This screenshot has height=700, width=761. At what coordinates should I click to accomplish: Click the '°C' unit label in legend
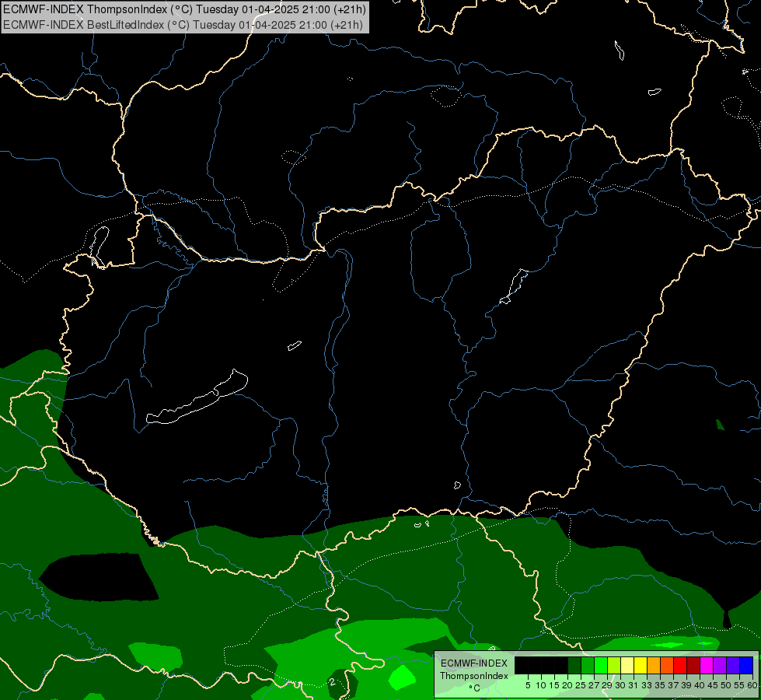pyautogui.click(x=474, y=688)
